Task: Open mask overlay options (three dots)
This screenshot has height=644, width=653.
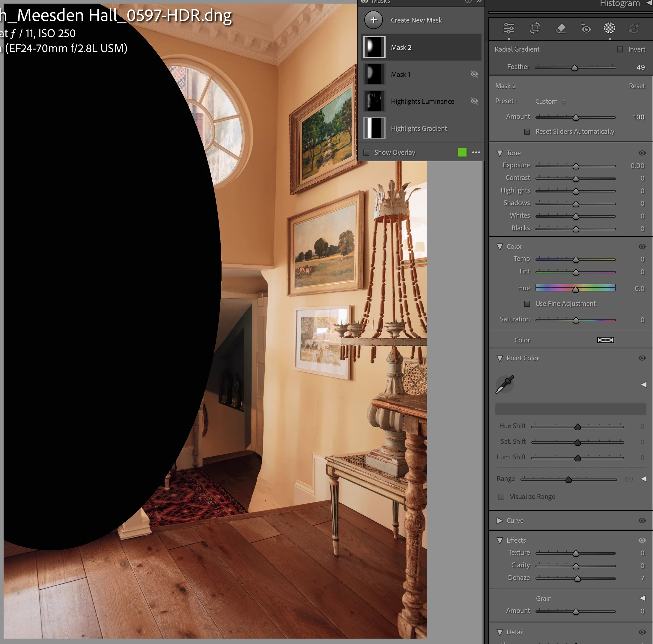Action: pyautogui.click(x=476, y=153)
